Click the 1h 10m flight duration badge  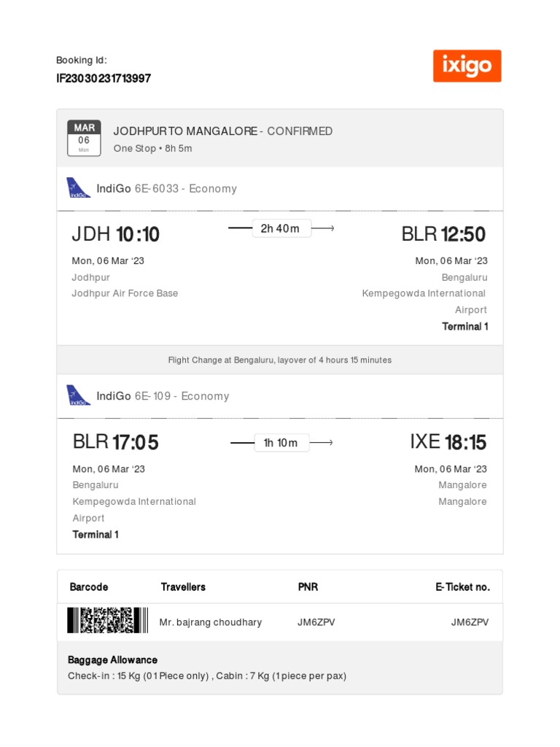(x=281, y=443)
